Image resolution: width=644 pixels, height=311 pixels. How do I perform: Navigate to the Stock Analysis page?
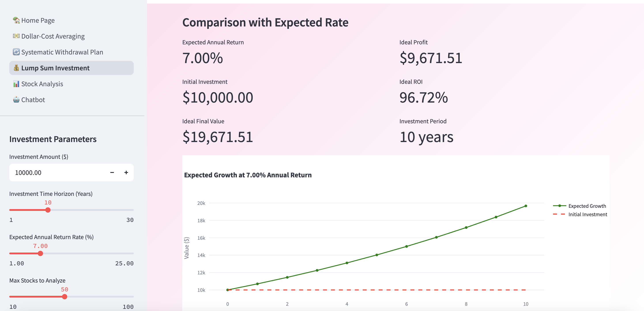click(42, 84)
